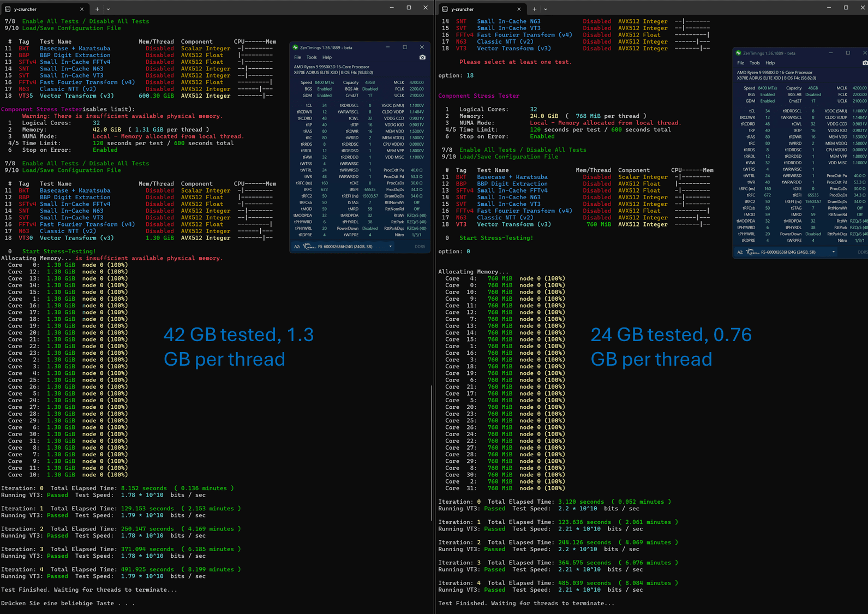The height and width of the screenshot is (614, 868).
Task: Capture screenshot with left ZenTimings camera icon
Action: pos(422,57)
